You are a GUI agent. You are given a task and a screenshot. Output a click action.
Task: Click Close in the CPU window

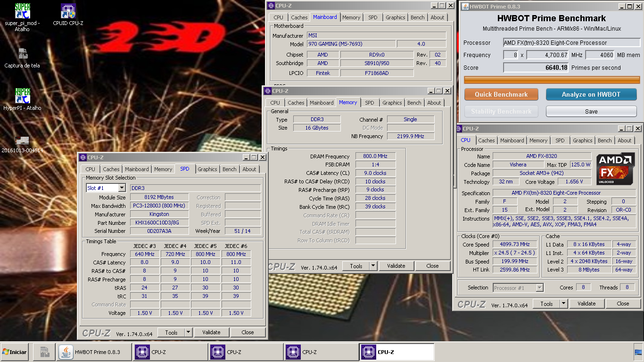coord(623,304)
